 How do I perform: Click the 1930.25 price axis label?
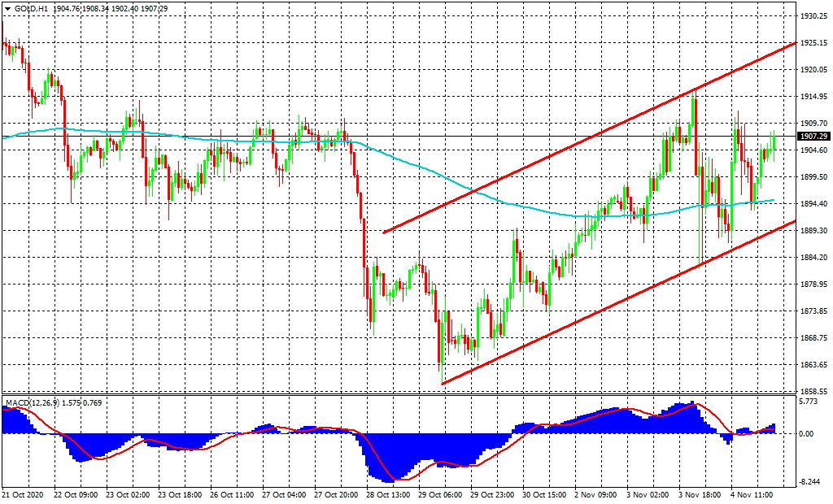coord(813,16)
